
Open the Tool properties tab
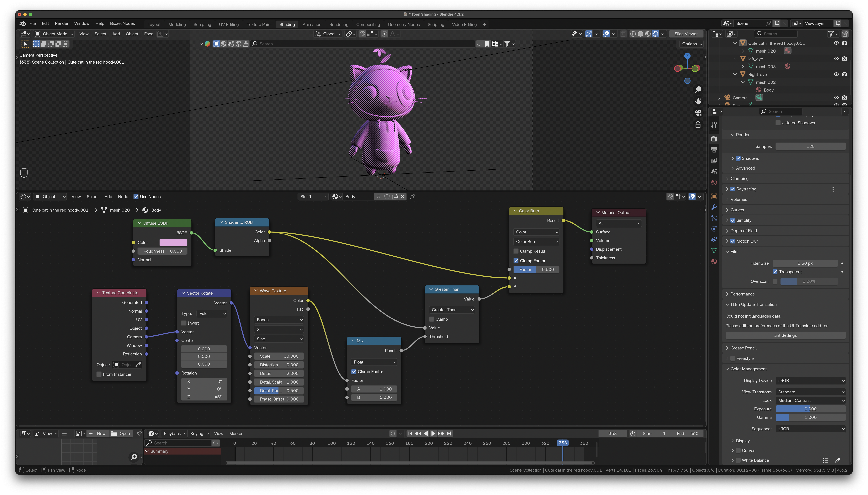[x=714, y=125]
